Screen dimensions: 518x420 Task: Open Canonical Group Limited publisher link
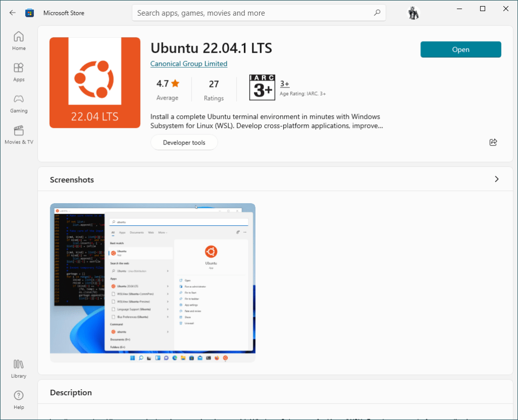(x=189, y=64)
